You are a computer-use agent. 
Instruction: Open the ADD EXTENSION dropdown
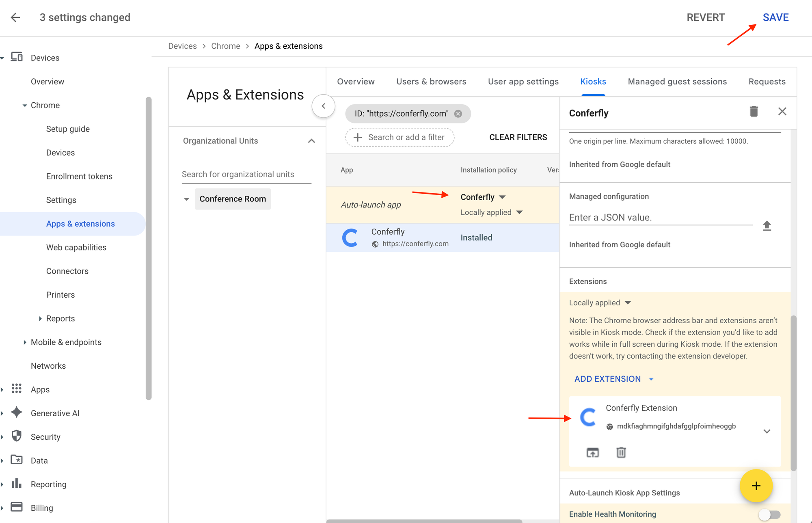pyautogui.click(x=613, y=379)
